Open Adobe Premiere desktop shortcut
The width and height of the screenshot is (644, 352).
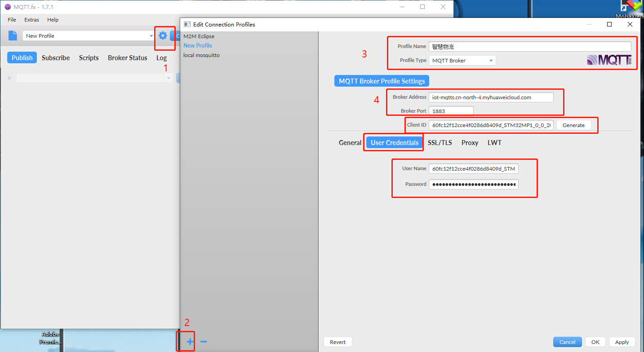click(x=49, y=338)
